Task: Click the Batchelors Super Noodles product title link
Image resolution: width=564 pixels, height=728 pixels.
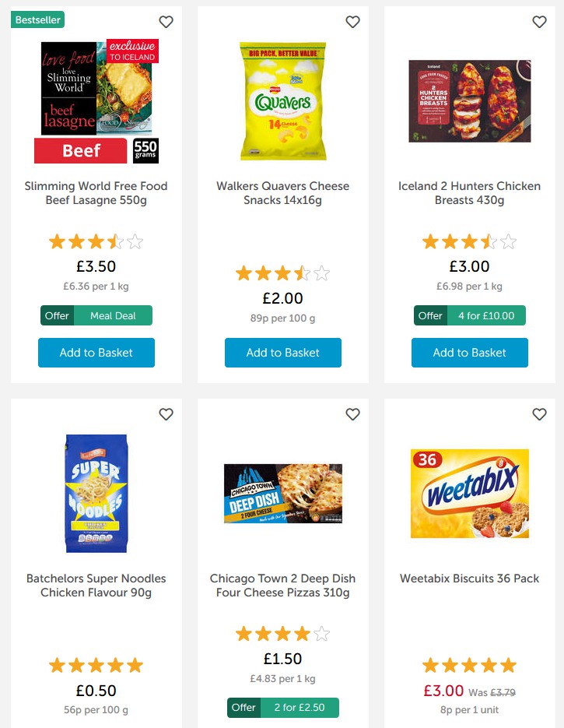Action: (x=96, y=586)
